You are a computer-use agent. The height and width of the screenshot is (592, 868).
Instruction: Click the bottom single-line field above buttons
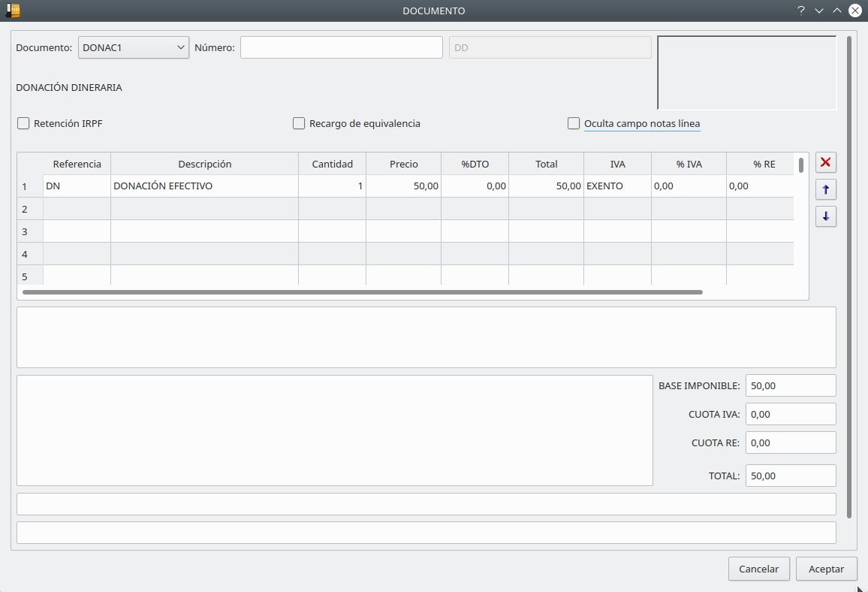click(x=426, y=533)
